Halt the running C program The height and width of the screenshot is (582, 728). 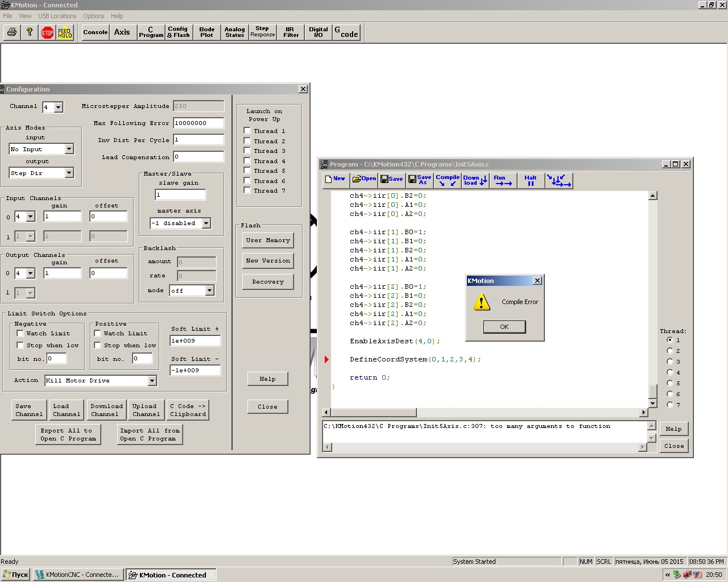[x=530, y=180]
